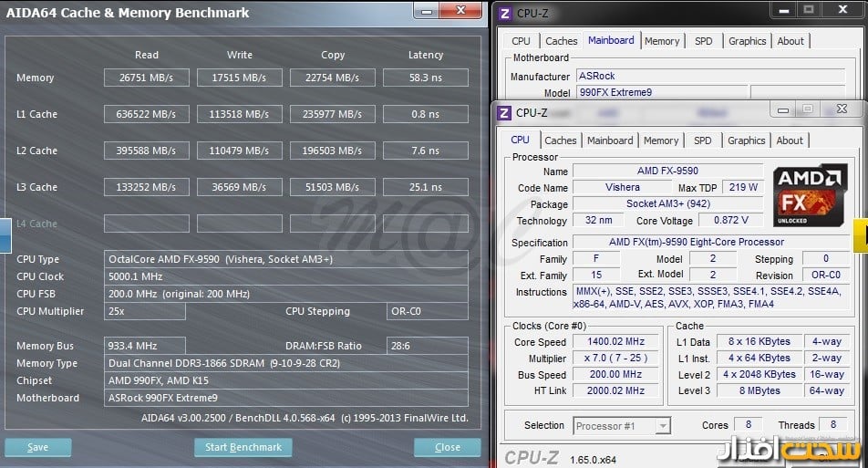This screenshot has height=468, width=868.
Task: Close the back CPU-Z Mainboard window
Action: click(842, 9)
